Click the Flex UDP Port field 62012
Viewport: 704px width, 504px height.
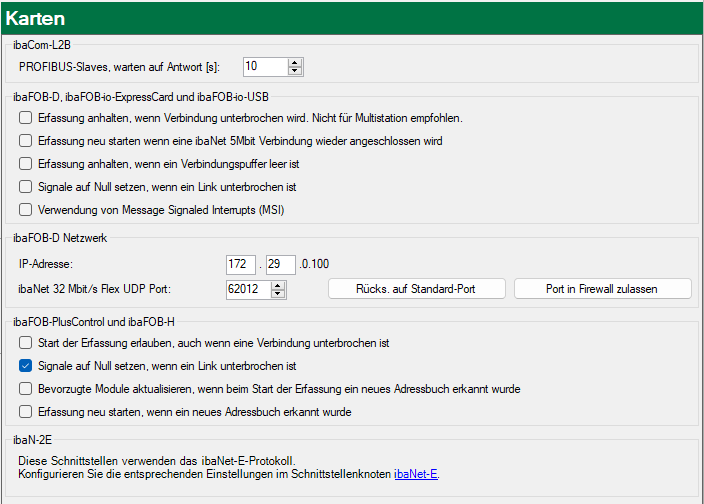pyautogui.click(x=248, y=289)
